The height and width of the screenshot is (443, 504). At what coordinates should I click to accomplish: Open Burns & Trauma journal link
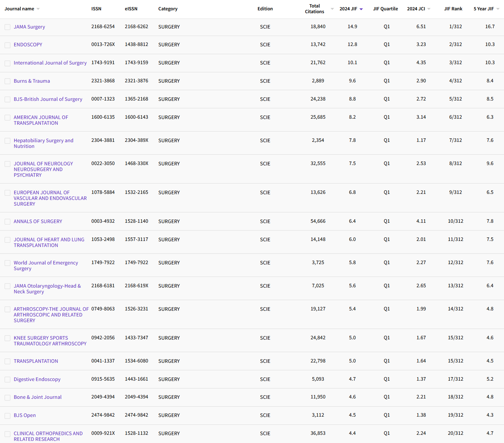(32, 81)
